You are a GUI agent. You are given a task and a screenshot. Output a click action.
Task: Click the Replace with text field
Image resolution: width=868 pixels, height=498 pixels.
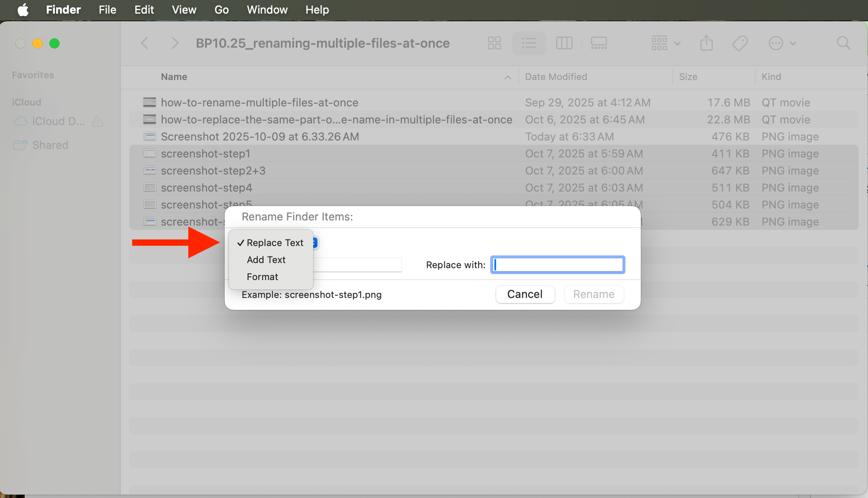coord(557,264)
